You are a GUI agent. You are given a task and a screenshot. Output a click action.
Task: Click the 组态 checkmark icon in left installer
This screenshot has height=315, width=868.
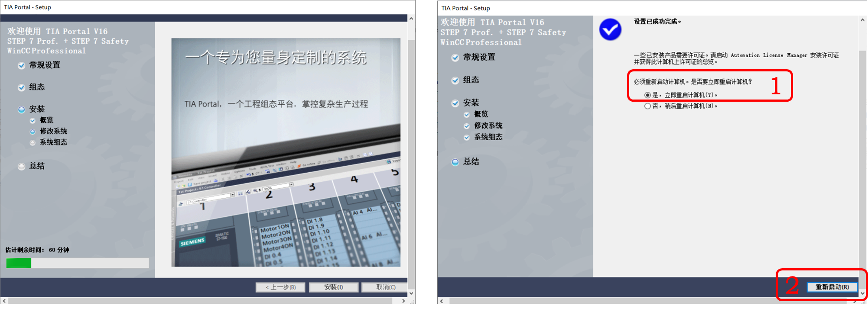(x=21, y=88)
